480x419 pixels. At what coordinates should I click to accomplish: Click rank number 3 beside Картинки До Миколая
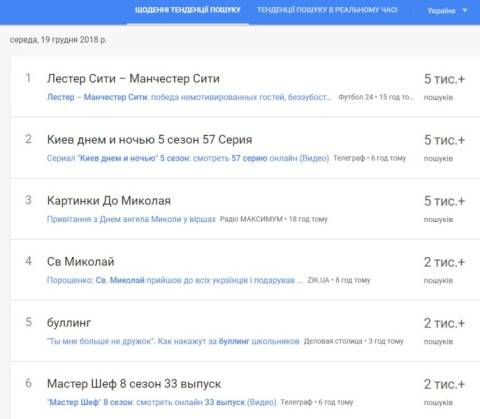click(28, 200)
